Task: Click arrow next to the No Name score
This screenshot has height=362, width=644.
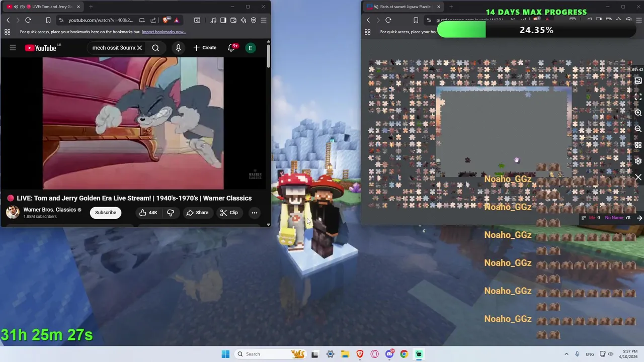Action: pos(639,218)
